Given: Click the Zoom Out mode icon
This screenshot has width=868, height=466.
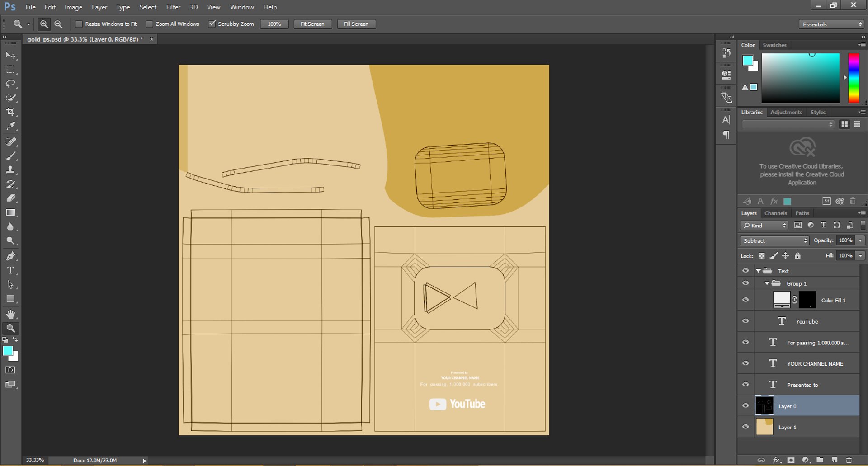Looking at the screenshot, I should click(x=58, y=24).
